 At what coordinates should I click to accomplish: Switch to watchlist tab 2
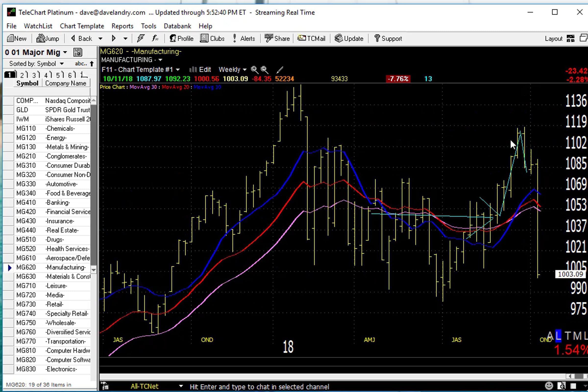[23, 75]
